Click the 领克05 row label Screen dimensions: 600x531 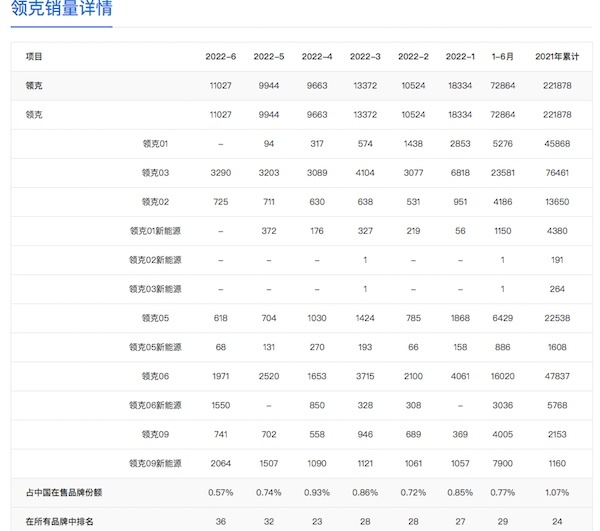click(x=155, y=318)
